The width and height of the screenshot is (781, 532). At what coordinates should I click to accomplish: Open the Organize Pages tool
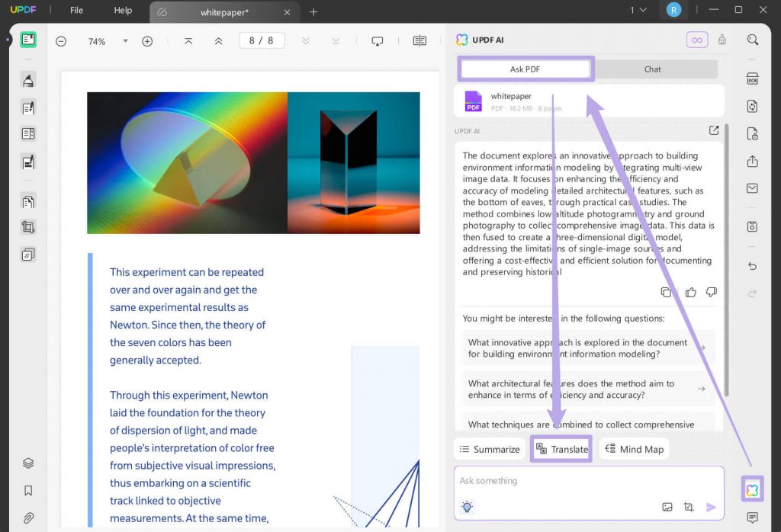28,200
